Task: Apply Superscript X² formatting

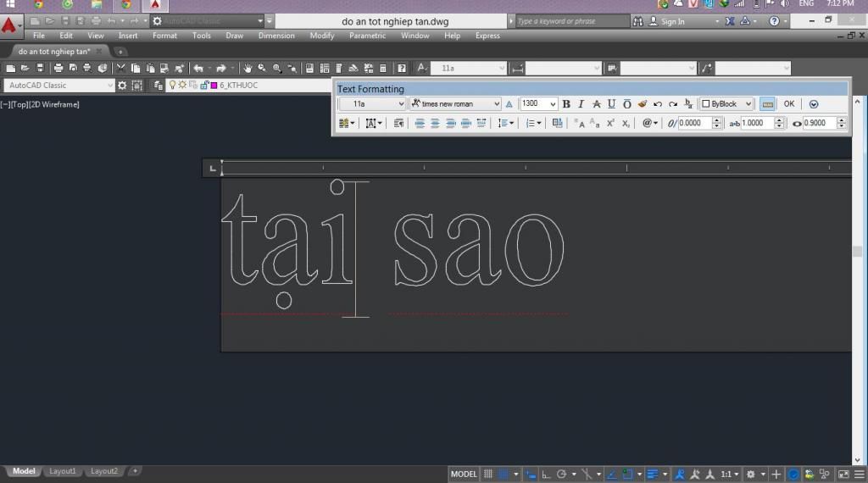Action: pos(610,123)
